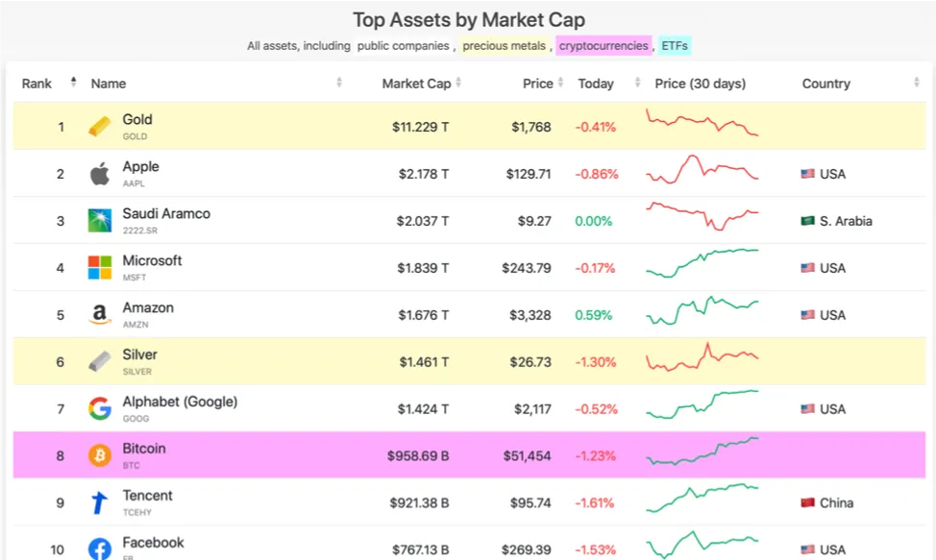936x560 pixels.
Task: Click the Tencent logo icon
Action: point(99,502)
